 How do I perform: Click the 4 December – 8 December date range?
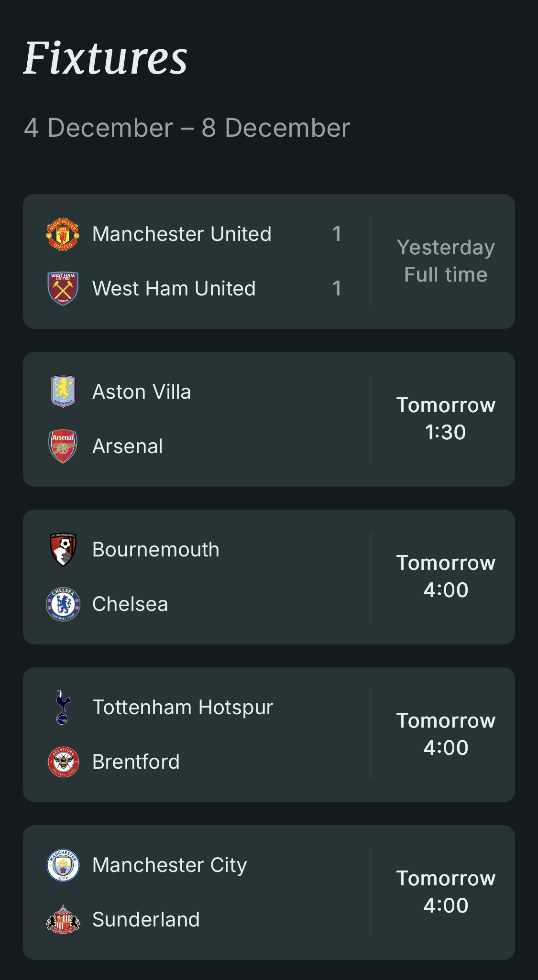click(187, 128)
